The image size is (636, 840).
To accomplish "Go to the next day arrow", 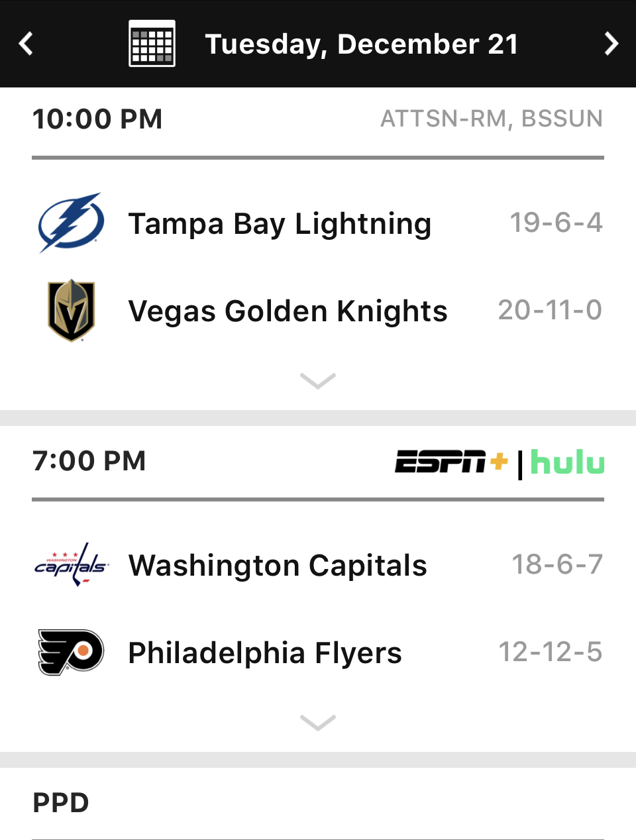I will 611,44.
